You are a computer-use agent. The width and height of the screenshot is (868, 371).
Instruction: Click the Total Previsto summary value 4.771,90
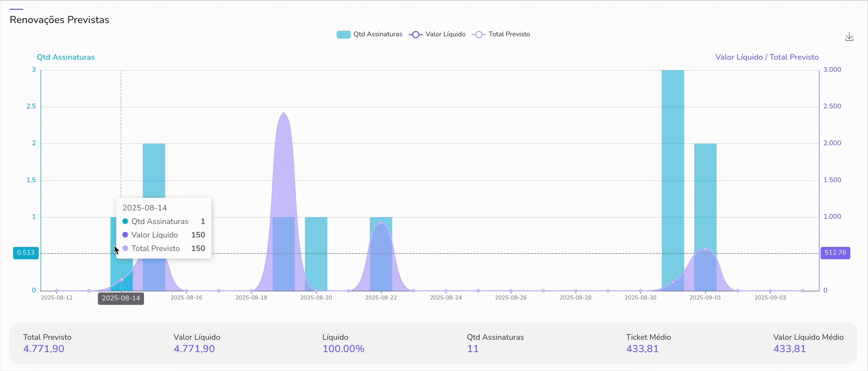[x=44, y=349]
